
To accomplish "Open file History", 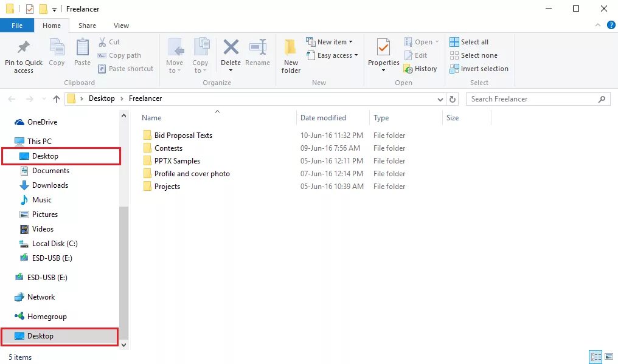I will [x=420, y=69].
